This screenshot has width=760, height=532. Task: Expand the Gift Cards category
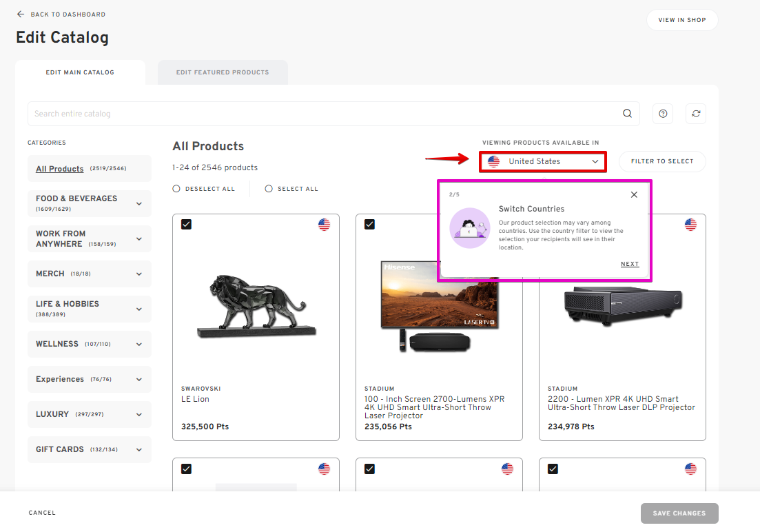click(138, 449)
